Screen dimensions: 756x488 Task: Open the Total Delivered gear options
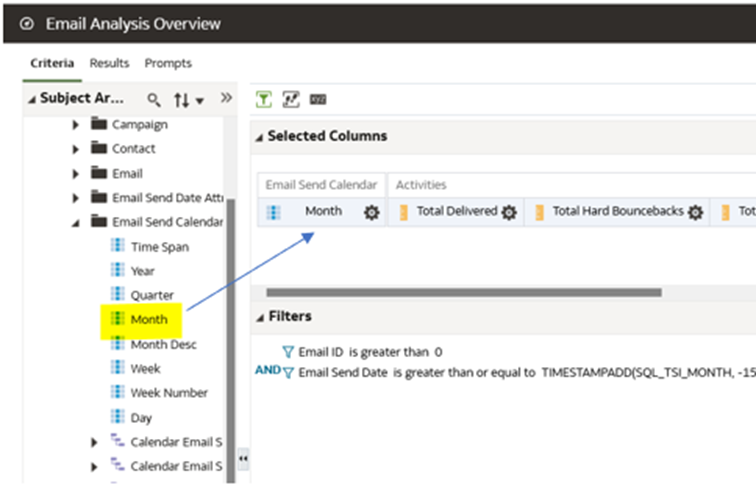[x=509, y=212]
